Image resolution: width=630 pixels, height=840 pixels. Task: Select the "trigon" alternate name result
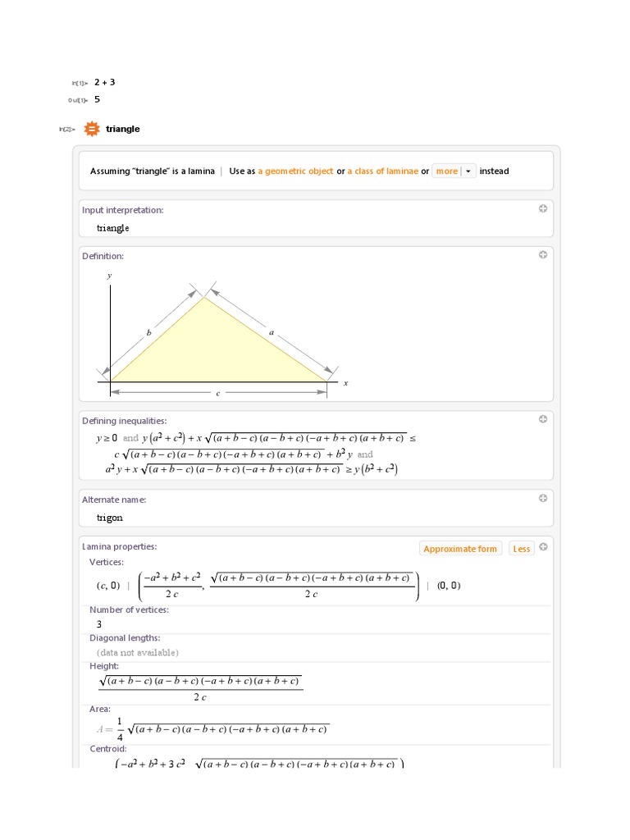point(110,518)
